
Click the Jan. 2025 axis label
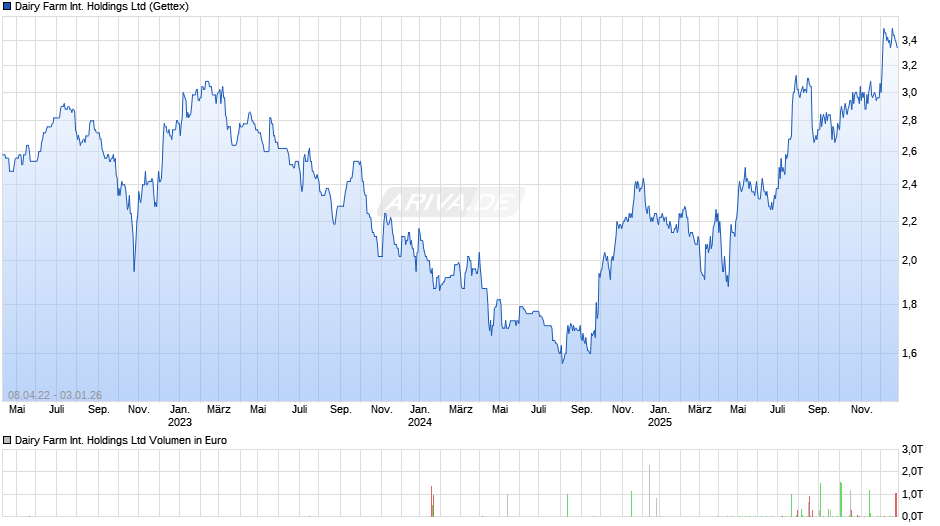(x=659, y=416)
